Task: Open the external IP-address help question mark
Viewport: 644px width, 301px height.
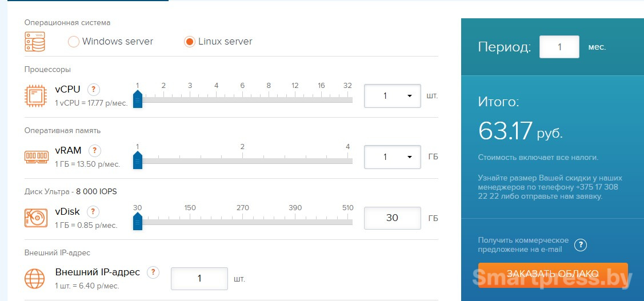Action: pyautogui.click(x=153, y=272)
